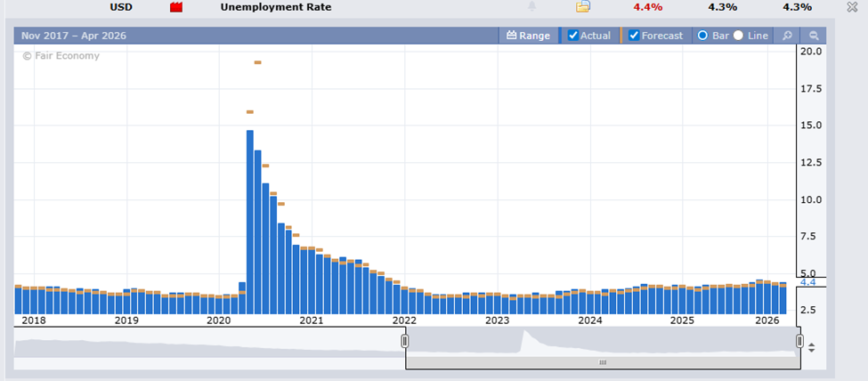Click the 2024 label on the x-axis

[x=590, y=320]
